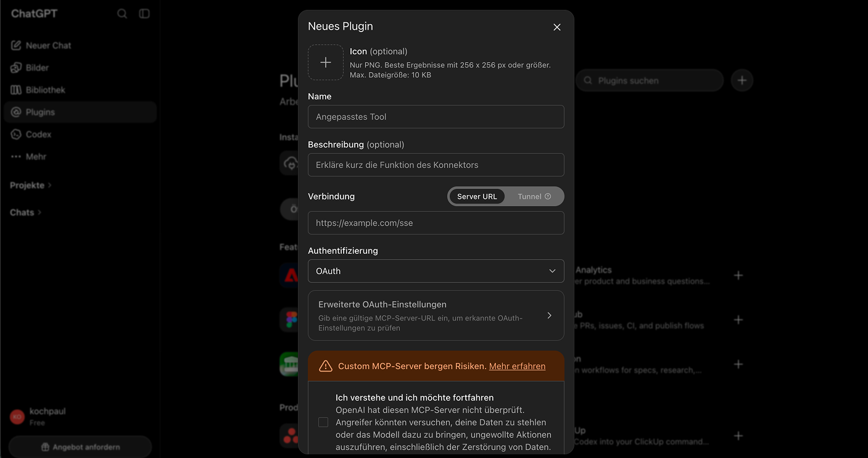Focus the server URL input field

click(436, 223)
